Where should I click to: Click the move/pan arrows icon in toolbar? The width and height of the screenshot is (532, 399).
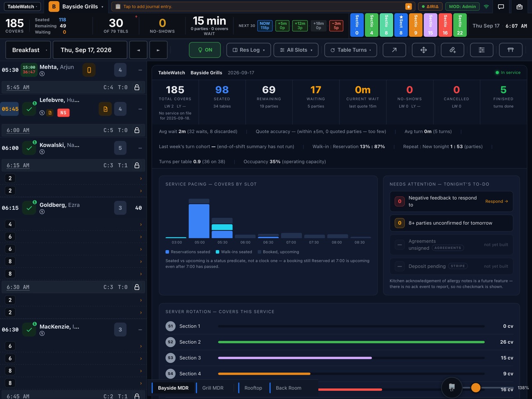pos(423,50)
